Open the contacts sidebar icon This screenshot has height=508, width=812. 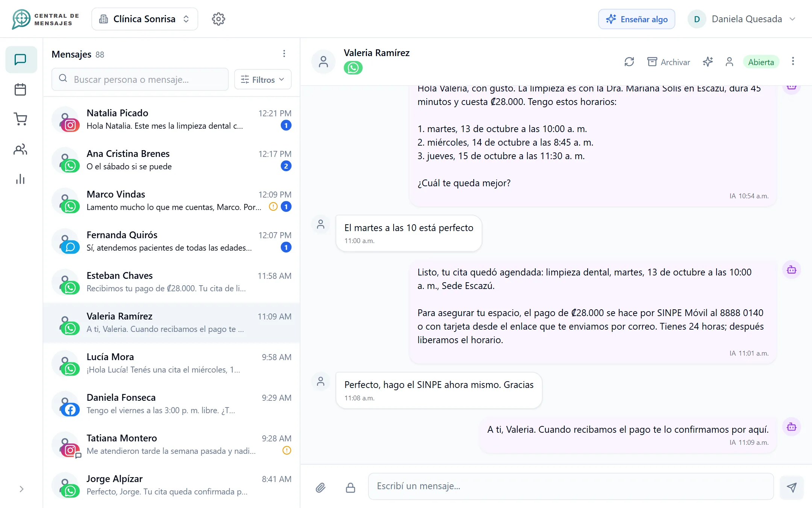20,149
